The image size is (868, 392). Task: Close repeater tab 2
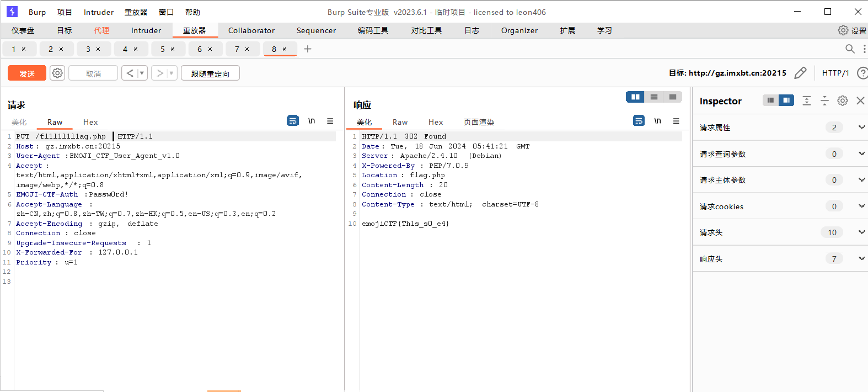point(61,49)
